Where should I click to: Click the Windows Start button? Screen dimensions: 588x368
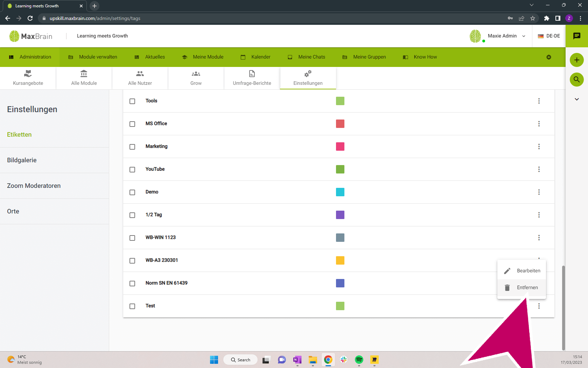coord(214,360)
